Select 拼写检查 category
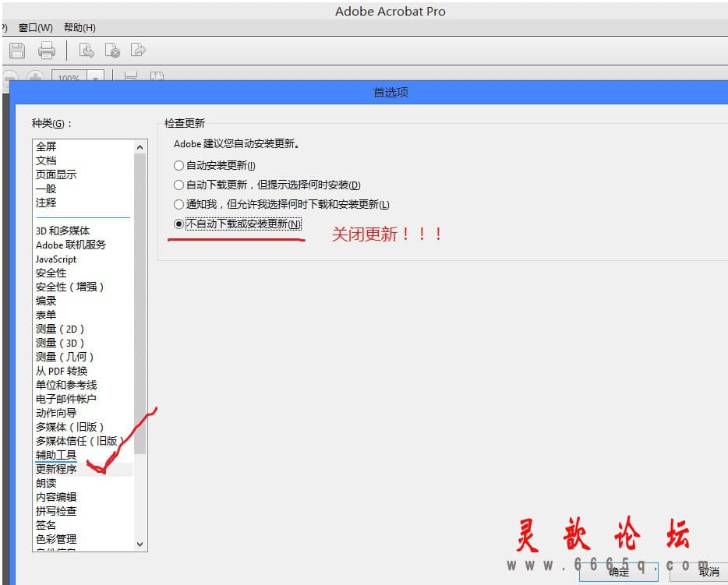 tap(56, 511)
